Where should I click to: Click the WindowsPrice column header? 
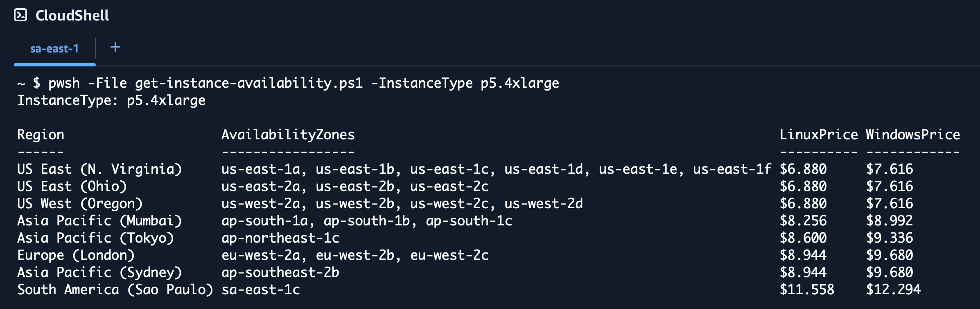(912, 135)
